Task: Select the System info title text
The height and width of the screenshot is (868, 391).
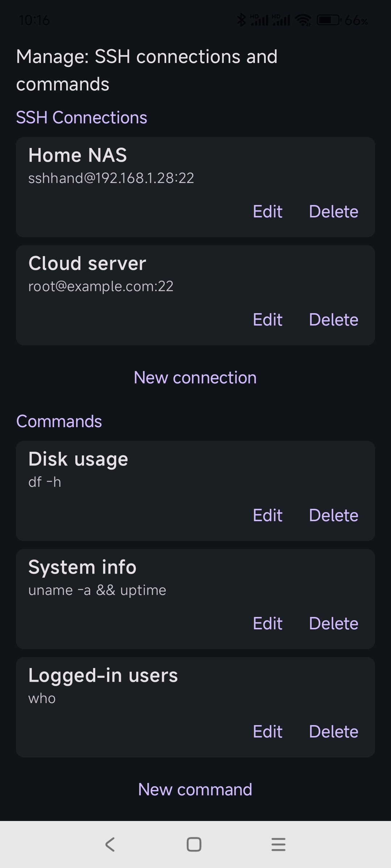Action: (x=83, y=567)
